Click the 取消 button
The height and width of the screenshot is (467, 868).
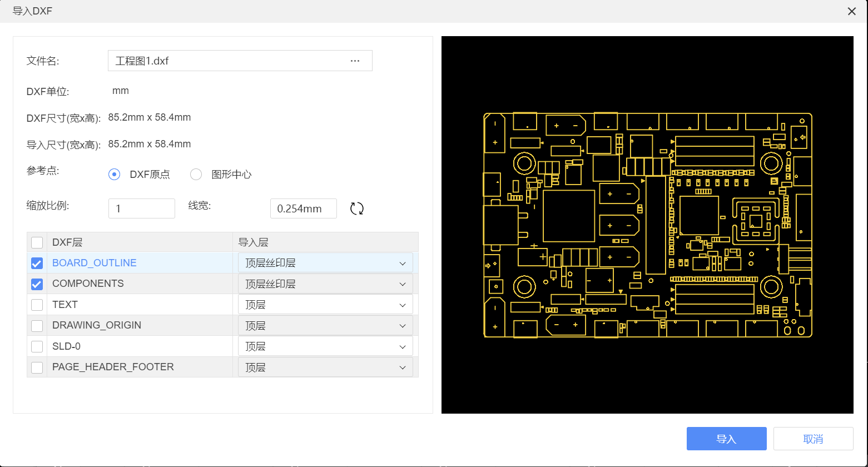pyautogui.click(x=813, y=439)
